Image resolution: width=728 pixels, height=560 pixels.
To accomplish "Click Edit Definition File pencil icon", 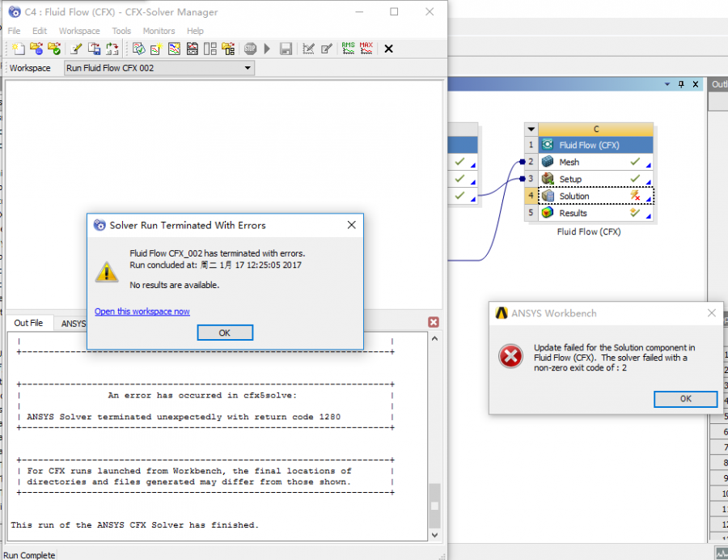I will pos(76,49).
